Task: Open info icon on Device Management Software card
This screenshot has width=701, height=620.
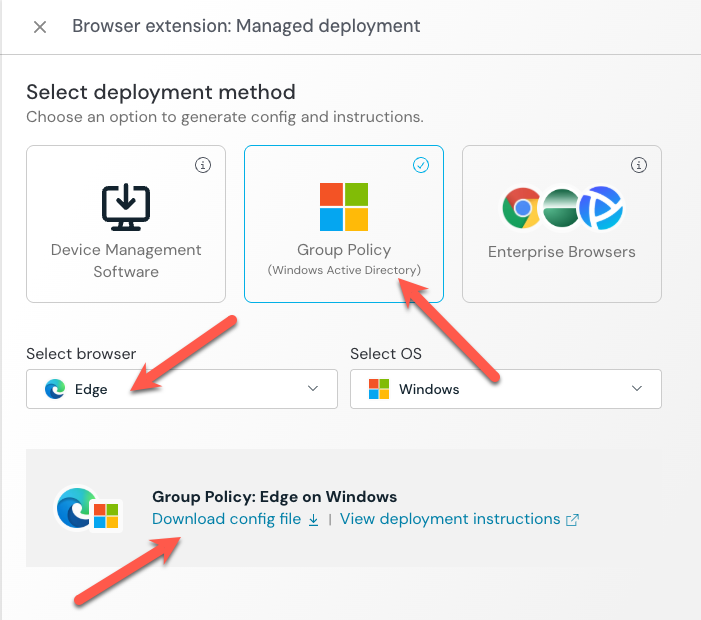Action: coord(203,165)
